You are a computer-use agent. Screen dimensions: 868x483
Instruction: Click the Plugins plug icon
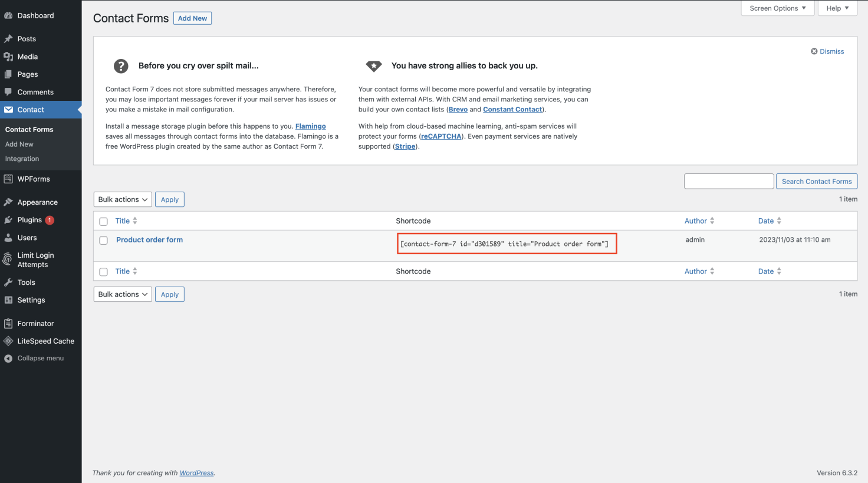coord(8,220)
